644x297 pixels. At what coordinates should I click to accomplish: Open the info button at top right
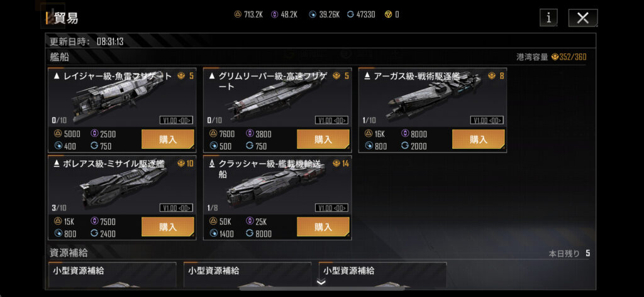tap(548, 18)
